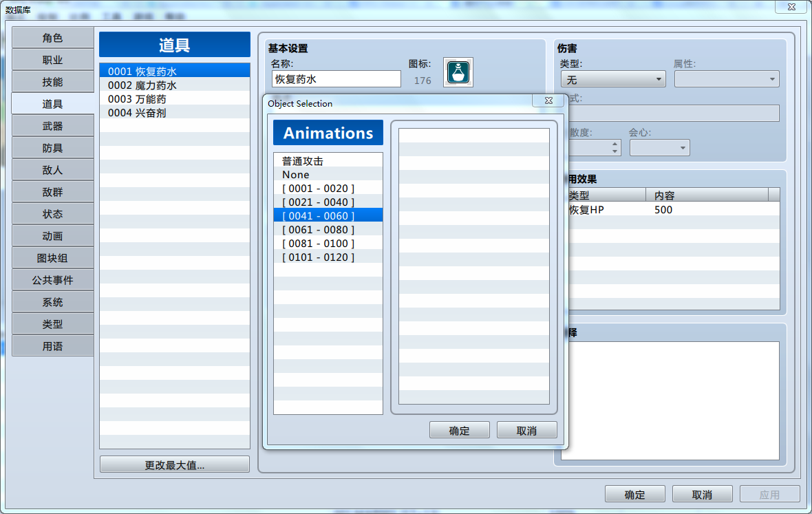
Task: Open the 类型 tab
Action: tap(53, 324)
